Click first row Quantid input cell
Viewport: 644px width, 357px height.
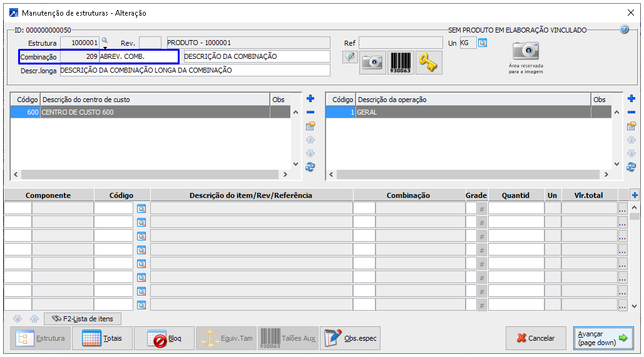[516, 209]
